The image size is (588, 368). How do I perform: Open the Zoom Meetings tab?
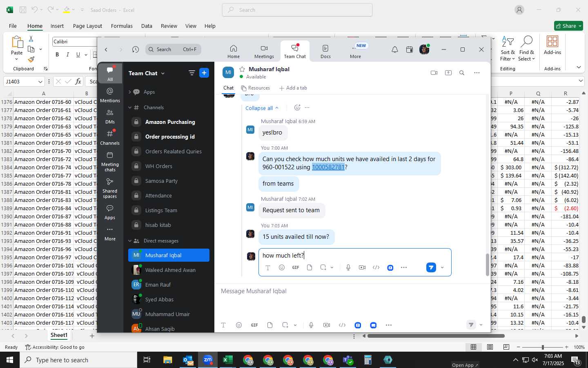tap(264, 52)
